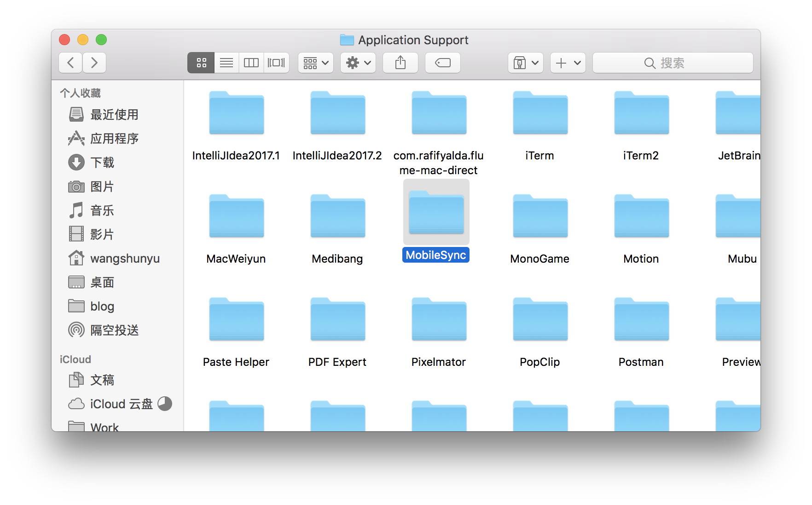
Task: Click the search field
Action: (x=673, y=63)
